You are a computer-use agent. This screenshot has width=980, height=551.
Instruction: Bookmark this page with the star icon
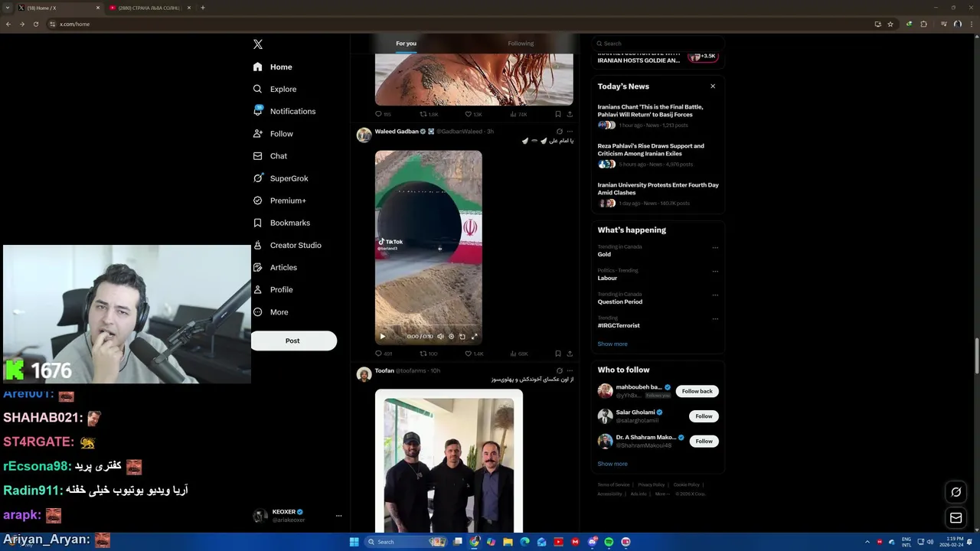890,24
